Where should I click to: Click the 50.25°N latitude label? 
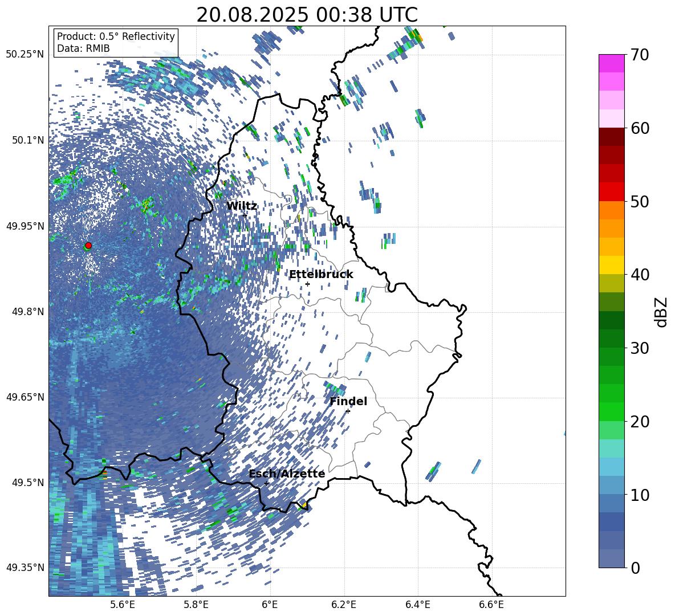25,54
